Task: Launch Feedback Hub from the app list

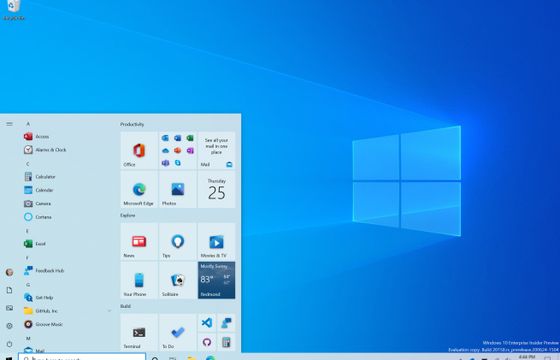Action: [68, 271]
